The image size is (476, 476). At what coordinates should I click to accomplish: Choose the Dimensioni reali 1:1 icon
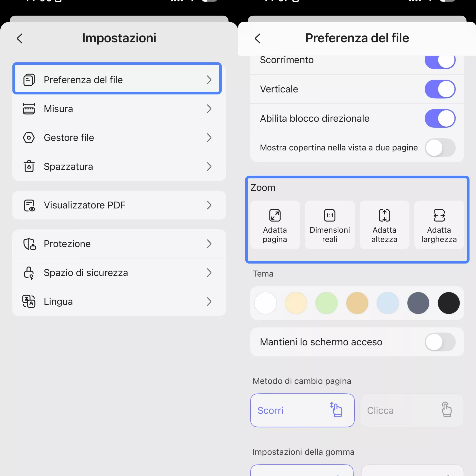pyautogui.click(x=330, y=215)
